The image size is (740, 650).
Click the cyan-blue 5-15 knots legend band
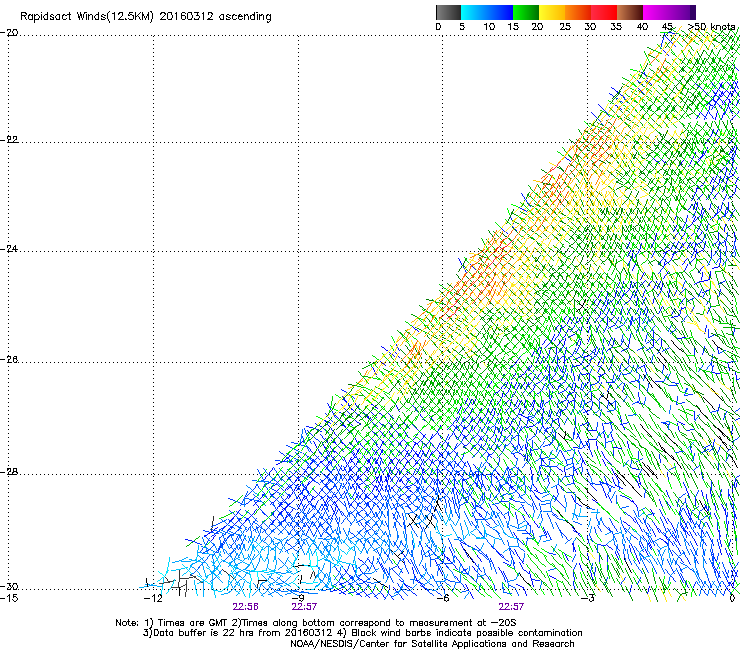click(x=487, y=12)
